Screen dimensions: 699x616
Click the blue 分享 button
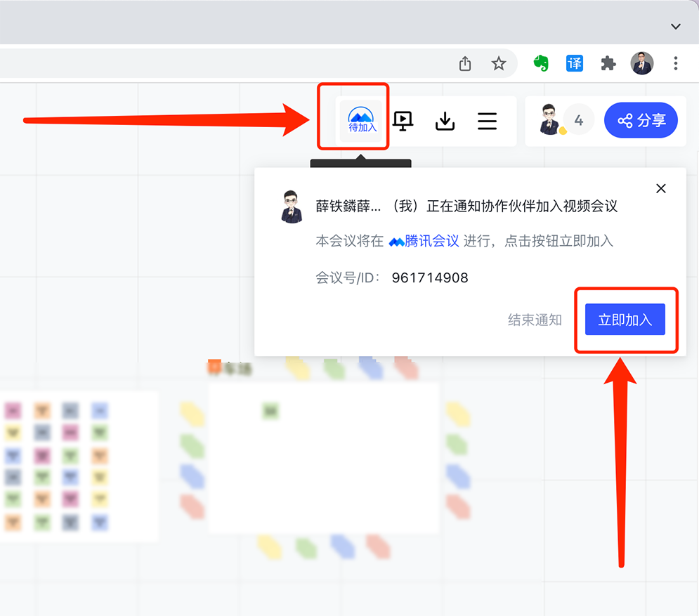tap(641, 121)
